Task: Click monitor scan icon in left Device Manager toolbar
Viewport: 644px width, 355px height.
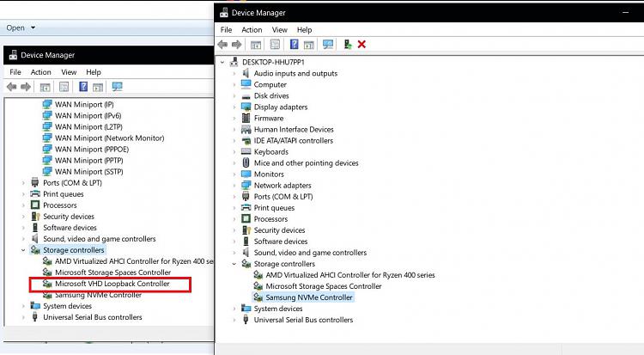Action: pos(117,87)
